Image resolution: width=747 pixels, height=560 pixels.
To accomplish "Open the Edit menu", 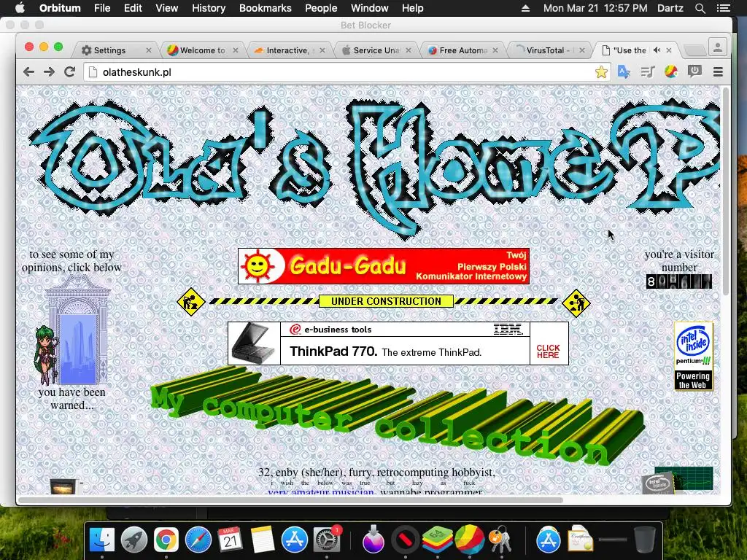I will coord(133,8).
